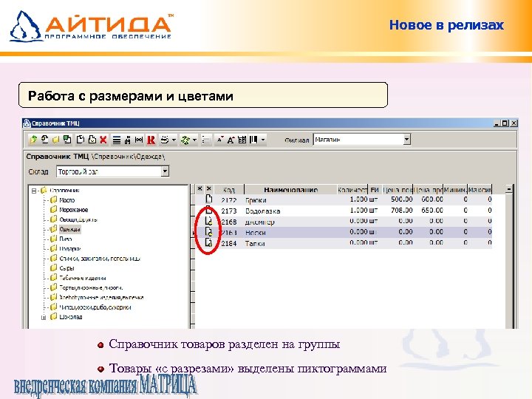The width and height of the screenshot is (532, 399).
Task: Open the green tools icon's dropdown arrow
Action: [194, 140]
